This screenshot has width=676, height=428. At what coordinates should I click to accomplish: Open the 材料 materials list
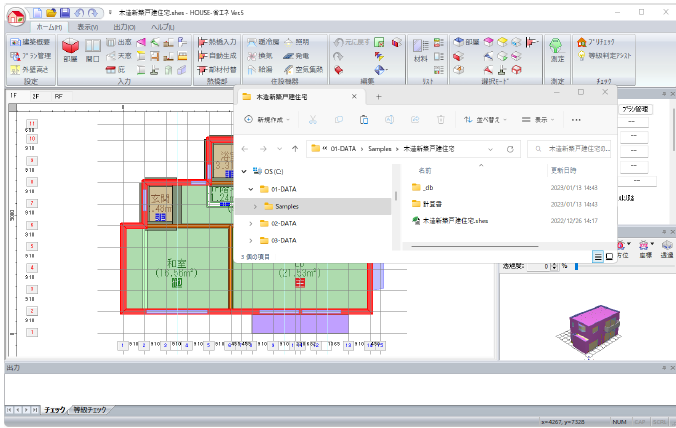[420, 50]
